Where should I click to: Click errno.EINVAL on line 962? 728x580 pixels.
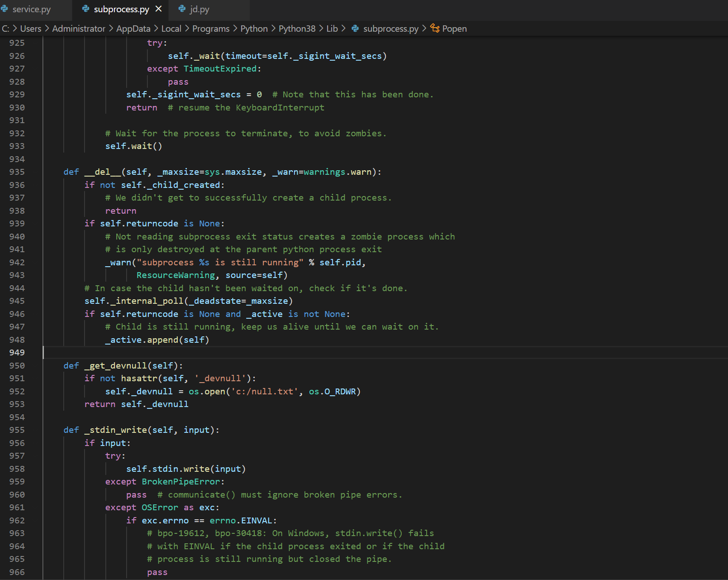click(x=241, y=521)
